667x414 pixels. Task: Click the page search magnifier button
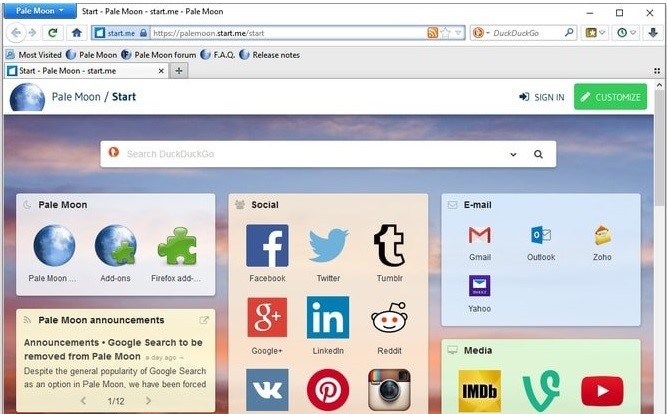(x=539, y=154)
